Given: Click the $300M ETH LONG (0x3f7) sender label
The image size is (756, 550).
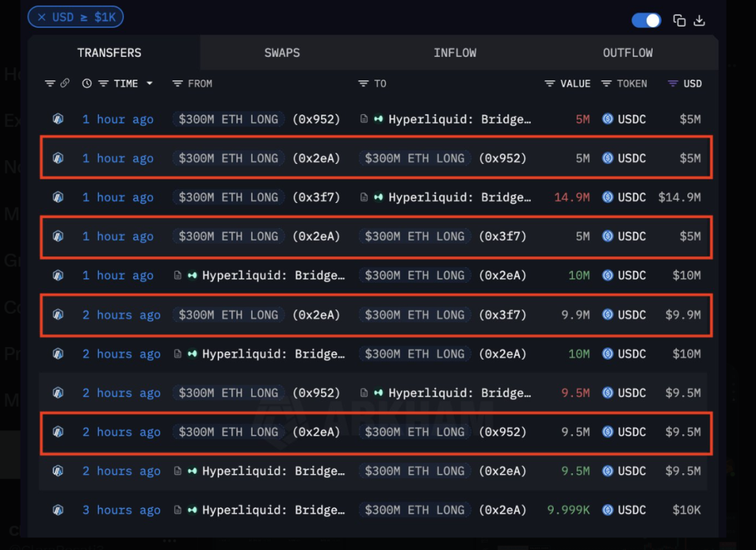Looking at the screenshot, I should [229, 197].
